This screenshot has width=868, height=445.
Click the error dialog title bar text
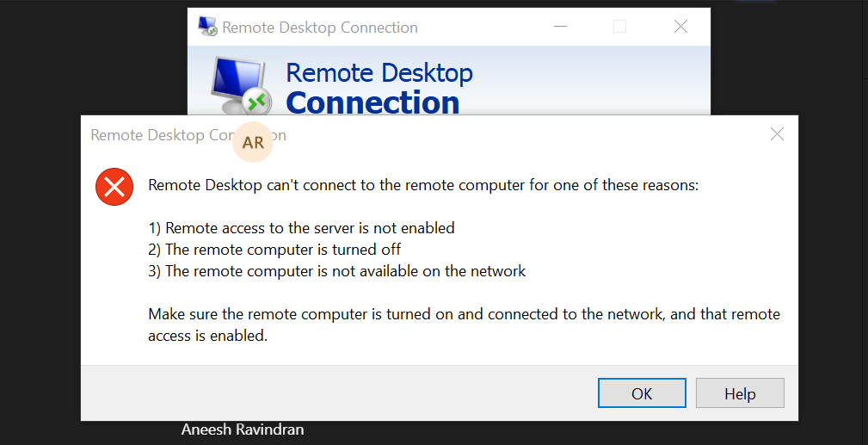[188, 135]
